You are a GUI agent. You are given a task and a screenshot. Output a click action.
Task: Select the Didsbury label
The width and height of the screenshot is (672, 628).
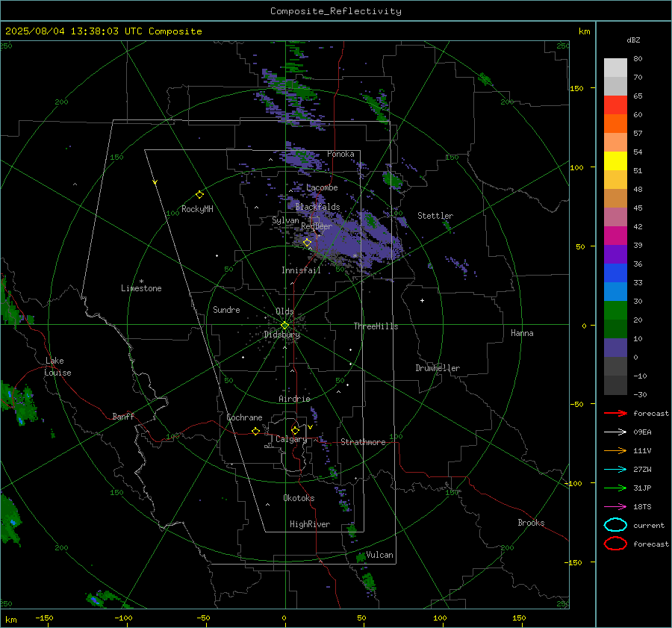(281, 335)
